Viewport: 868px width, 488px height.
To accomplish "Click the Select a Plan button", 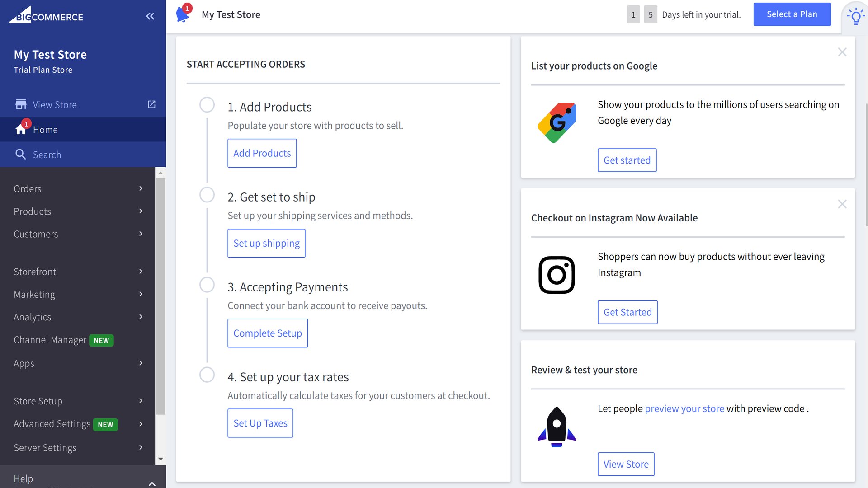I will click(792, 14).
